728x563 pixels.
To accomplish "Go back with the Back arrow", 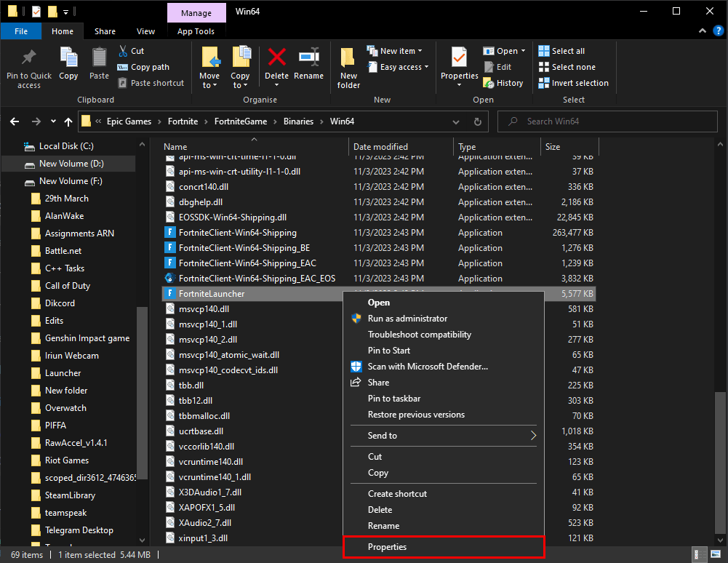I will 15,121.
